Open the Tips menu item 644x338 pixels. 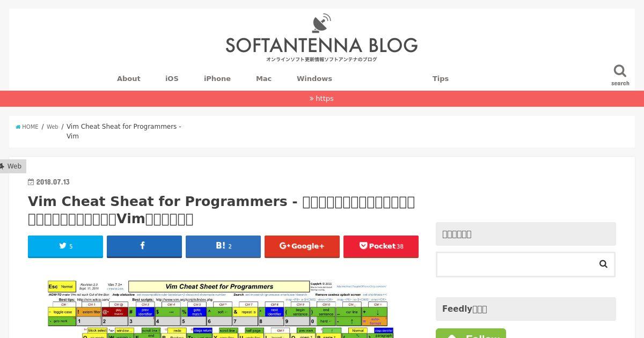point(441,78)
